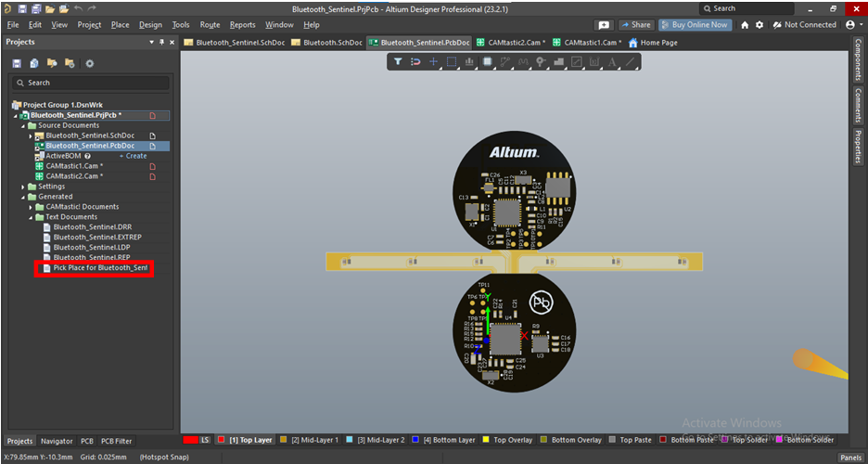Open the Pick Place for Bluetooth_Sentinel file
868x464 pixels.
coord(99,268)
